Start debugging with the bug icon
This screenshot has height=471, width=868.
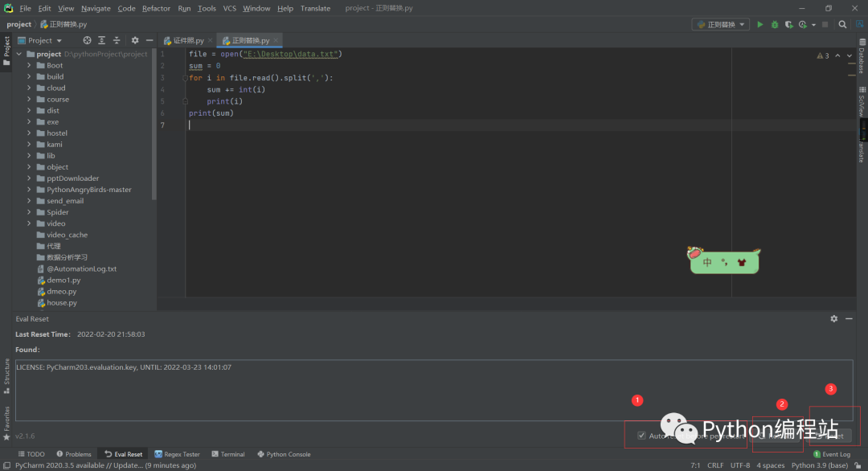(775, 25)
